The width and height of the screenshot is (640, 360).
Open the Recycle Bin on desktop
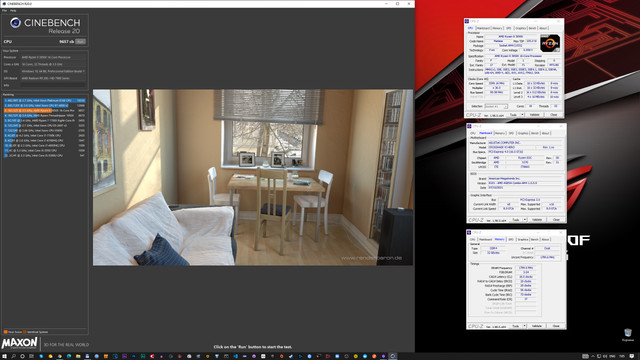coord(628,335)
